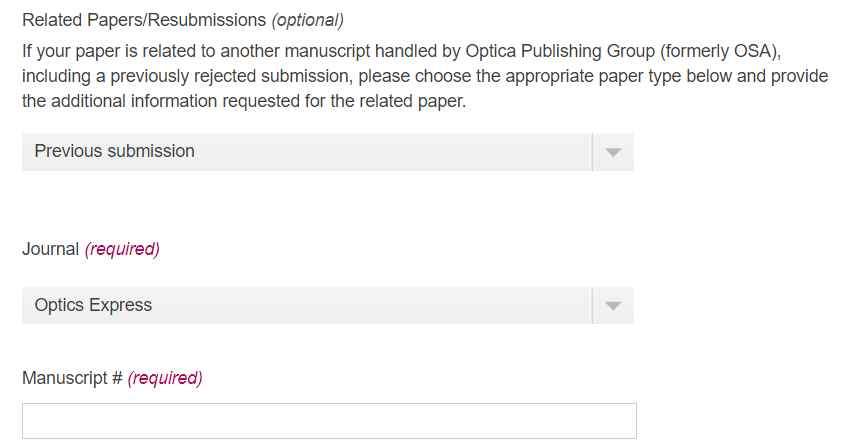Viewport: 845px width, 444px height.
Task: Expand the Journal dropdown arrow
Action: pos(613,306)
